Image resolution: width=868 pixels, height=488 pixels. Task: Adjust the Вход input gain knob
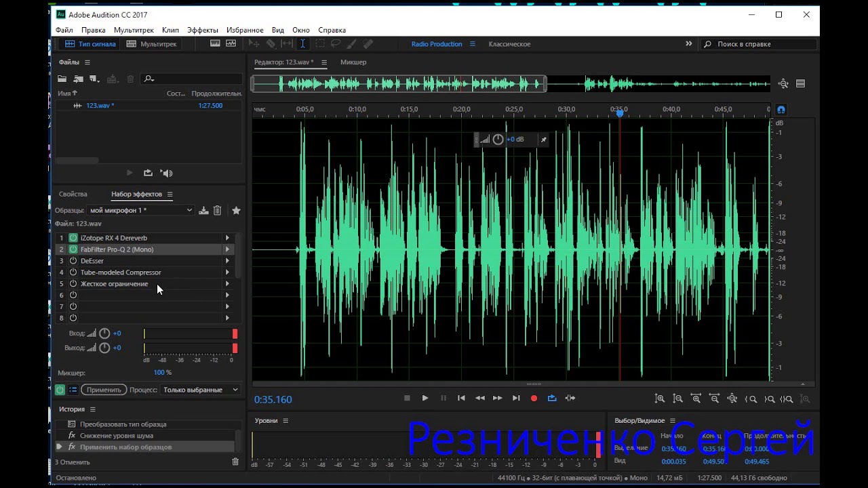[104, 333]
